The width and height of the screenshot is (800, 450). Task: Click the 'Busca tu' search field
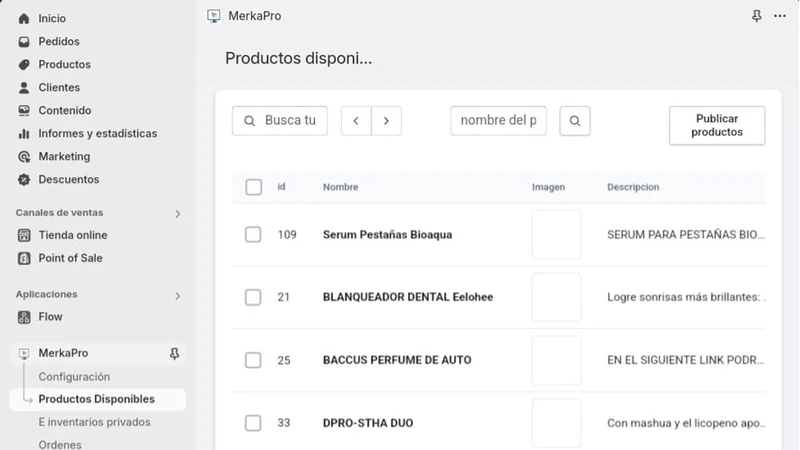pyautogui.click(x=280, y=121)
